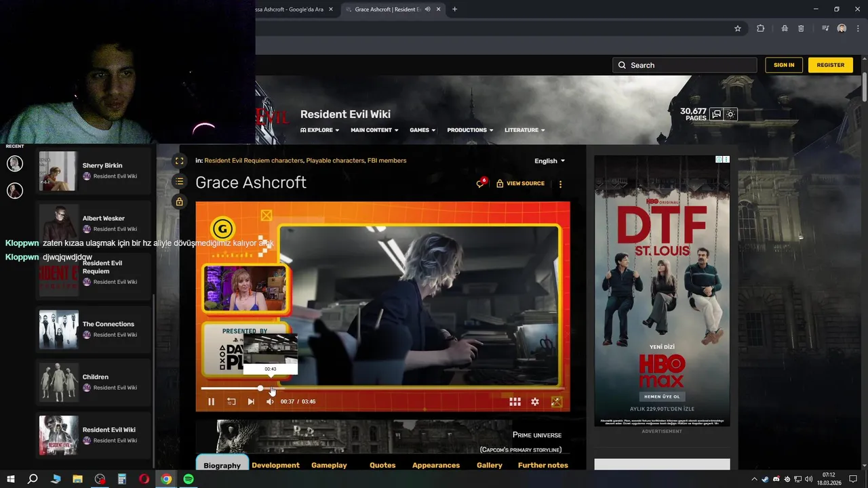
Task: Click the video progress bar handle
Action: click(x=260, y=388)
